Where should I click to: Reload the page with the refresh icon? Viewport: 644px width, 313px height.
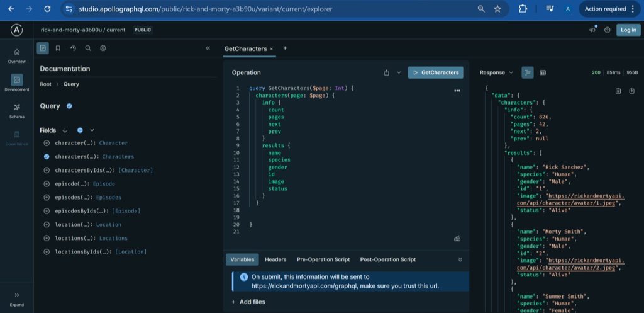[47, 9]
